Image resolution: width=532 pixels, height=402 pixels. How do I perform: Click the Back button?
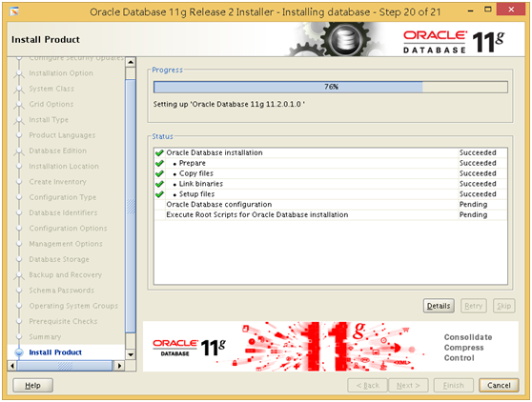tap(367, 386)
